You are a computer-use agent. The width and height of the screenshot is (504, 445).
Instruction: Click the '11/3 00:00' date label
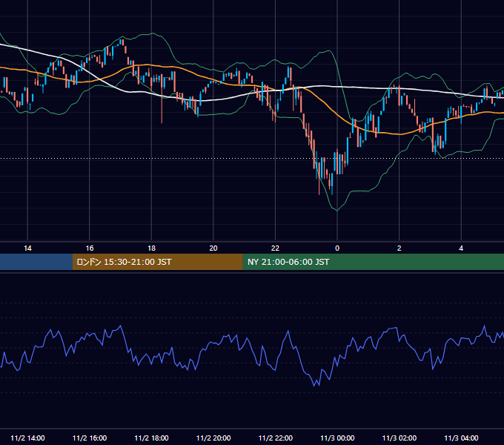[x=337, y=438]
